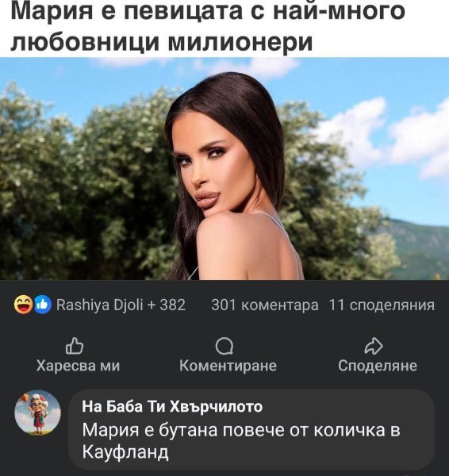Screen dimensions: 449x476
Task: Open the На Баба Ти Хвърчилото profile name
Action: coord(172,406)
